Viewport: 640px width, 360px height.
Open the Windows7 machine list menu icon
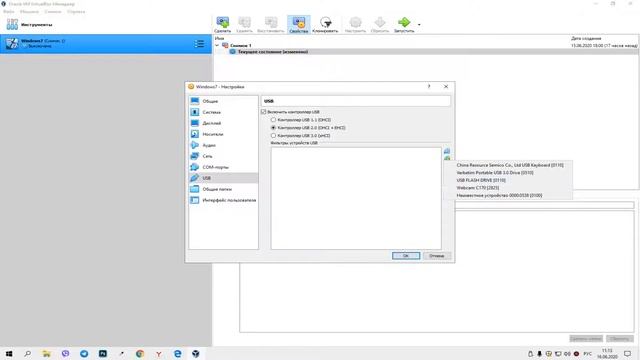coord(199,44)
